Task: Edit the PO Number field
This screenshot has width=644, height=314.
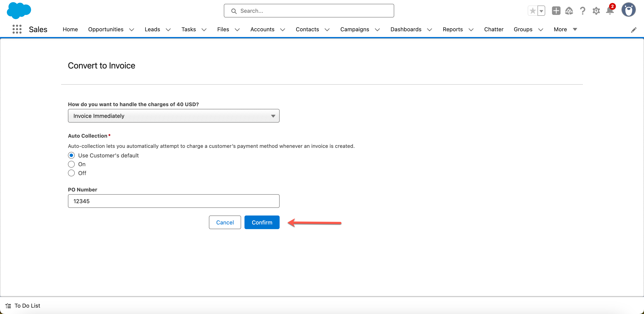Action: point(174,201)
